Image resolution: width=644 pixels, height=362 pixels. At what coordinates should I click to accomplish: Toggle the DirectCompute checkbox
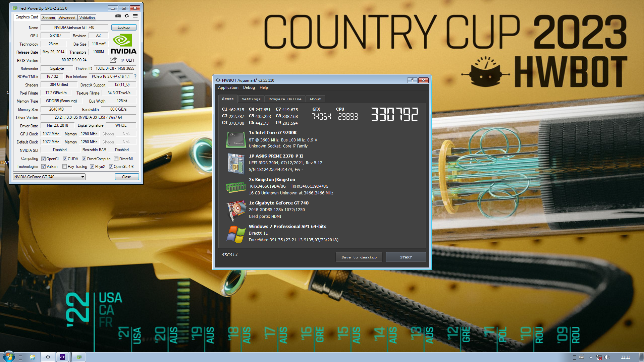click(84, 159)
